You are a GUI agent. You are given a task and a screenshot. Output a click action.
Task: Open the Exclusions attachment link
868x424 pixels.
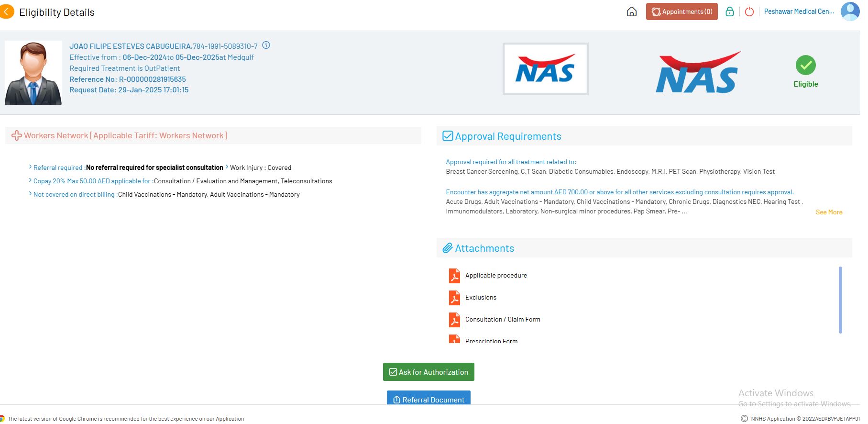481,297
